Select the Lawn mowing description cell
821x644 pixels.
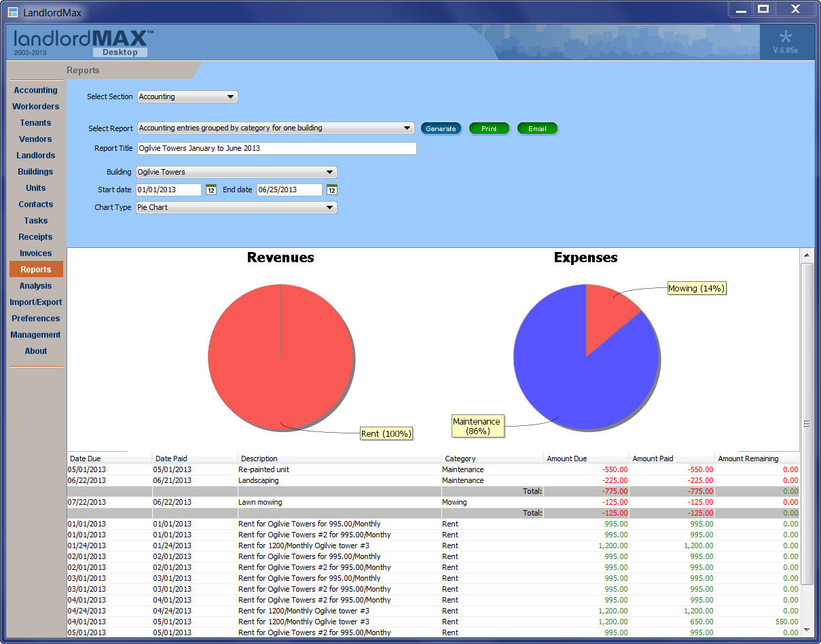(340, 502)
